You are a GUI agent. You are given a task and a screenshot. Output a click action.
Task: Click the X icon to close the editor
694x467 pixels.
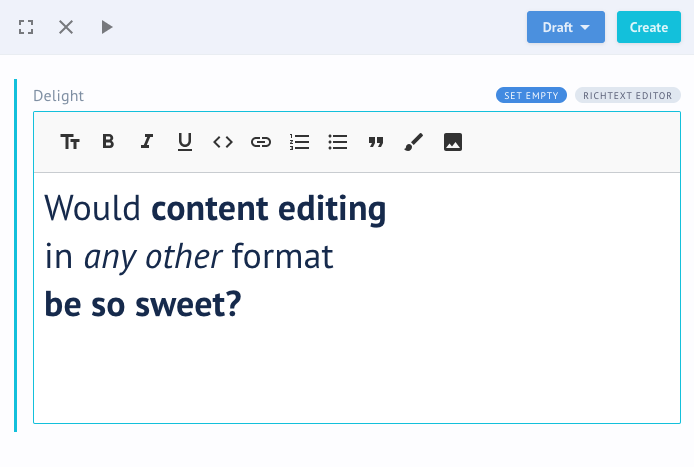[x=66, y=27]
